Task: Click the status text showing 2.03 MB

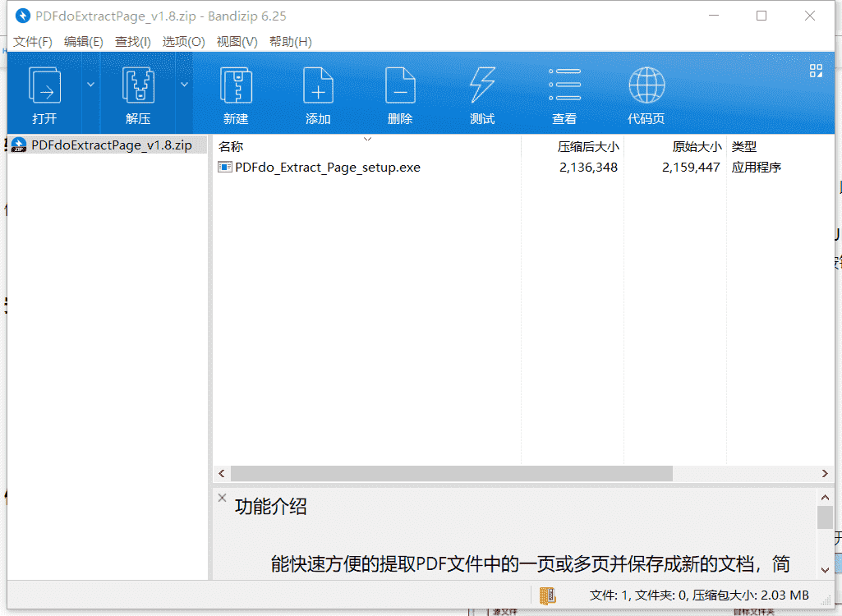Action: coord(699,595)
